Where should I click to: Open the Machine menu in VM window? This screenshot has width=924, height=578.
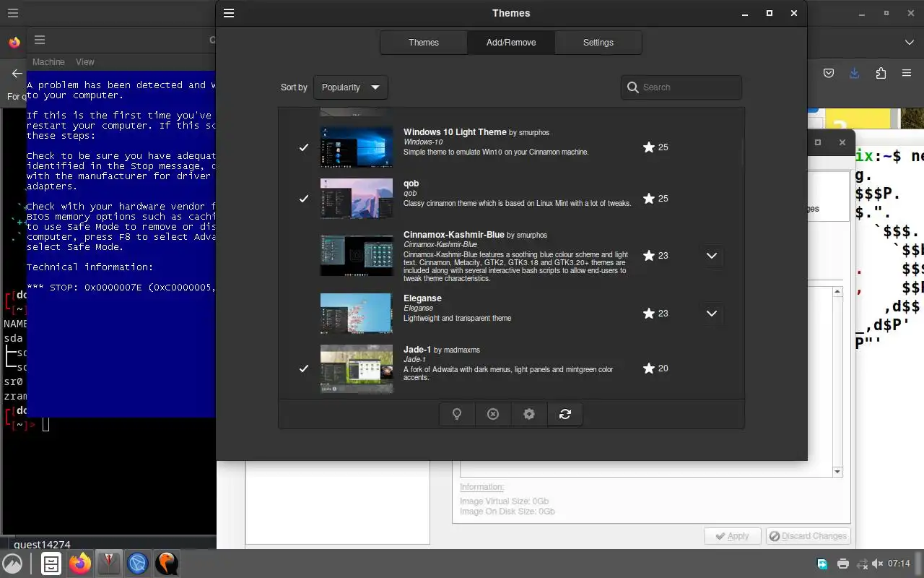point(48,62)
